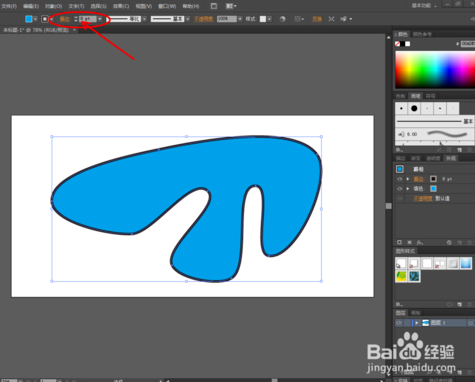This screenshot has width=475, height=382.
Task: Close the 未标题-1 document tab
Action: pyautogui.click(x=74, y=30)
